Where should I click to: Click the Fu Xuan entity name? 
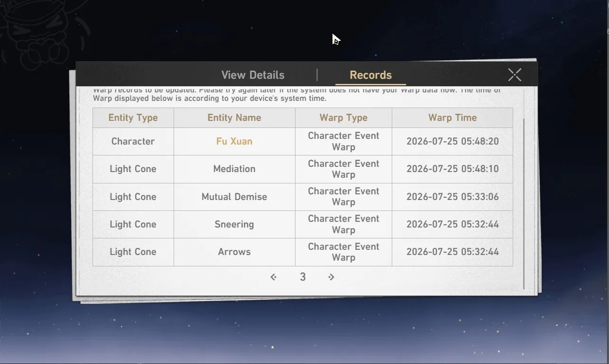tap(234, 141)
